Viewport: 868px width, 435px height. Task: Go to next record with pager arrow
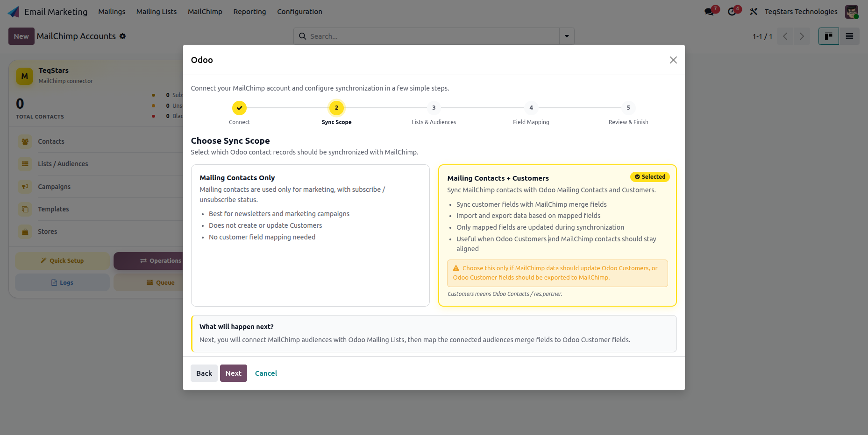[x=802, y=36]
